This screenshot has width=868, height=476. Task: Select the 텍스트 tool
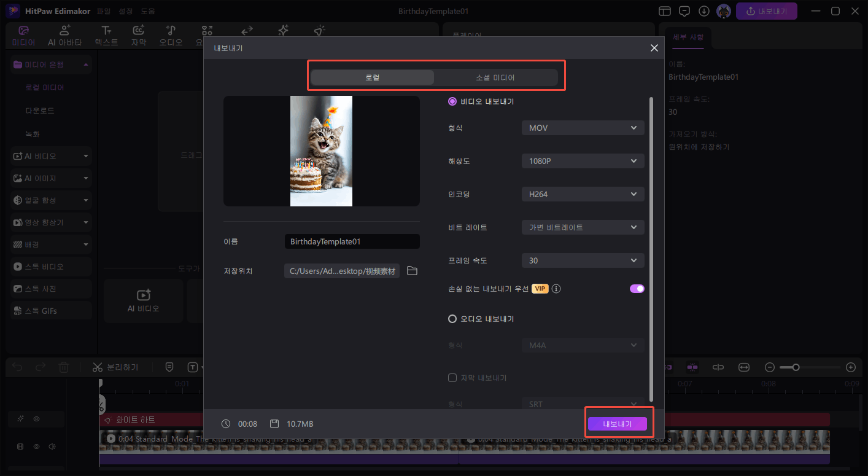pos(106,34)
